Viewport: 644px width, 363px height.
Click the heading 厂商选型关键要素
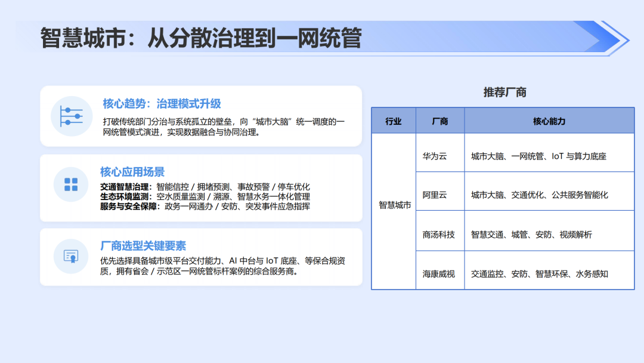click(x=143, y=246)
